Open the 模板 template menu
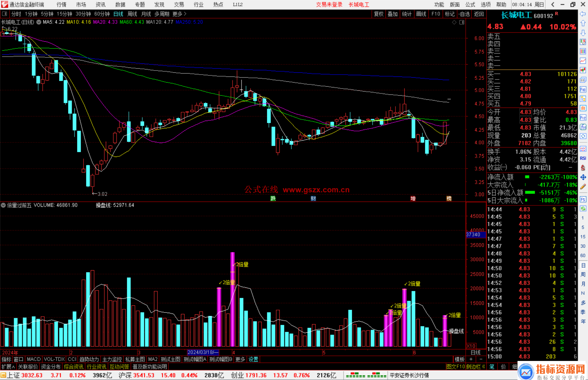The height and width of the screenshot is (380, 588). coord(460,359)
